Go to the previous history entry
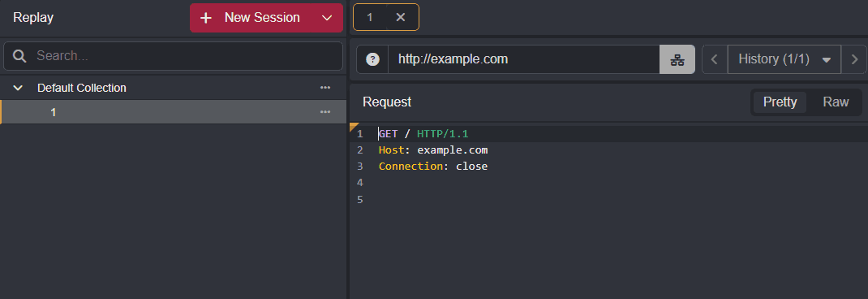 715,59
